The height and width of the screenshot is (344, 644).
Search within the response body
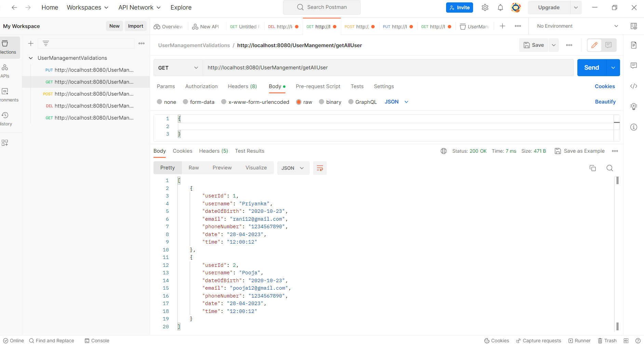coord(610,168)
